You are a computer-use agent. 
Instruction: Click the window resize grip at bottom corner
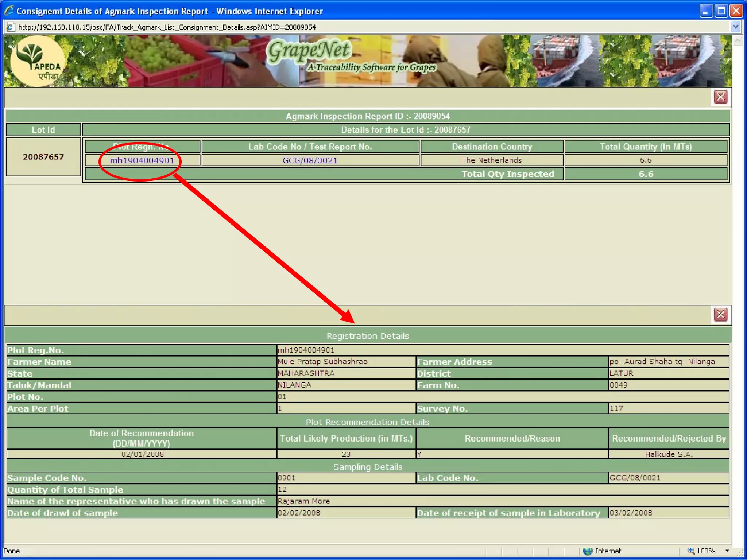pos(740,553)
